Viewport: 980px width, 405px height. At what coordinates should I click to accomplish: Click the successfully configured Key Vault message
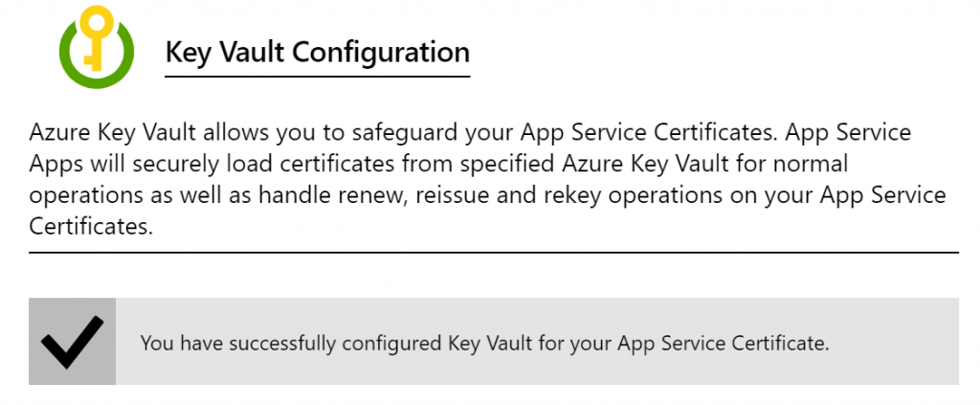484,344
